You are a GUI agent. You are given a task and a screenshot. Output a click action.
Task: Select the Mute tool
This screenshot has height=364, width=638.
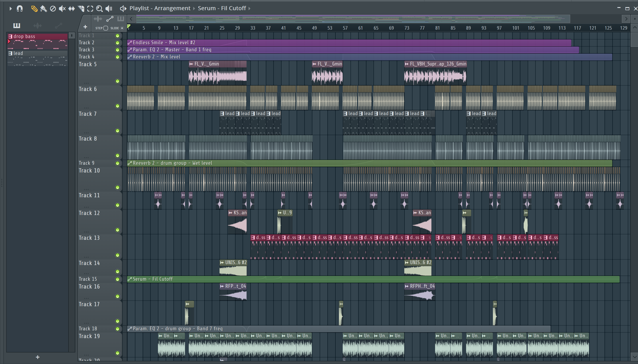click(62, 9)
